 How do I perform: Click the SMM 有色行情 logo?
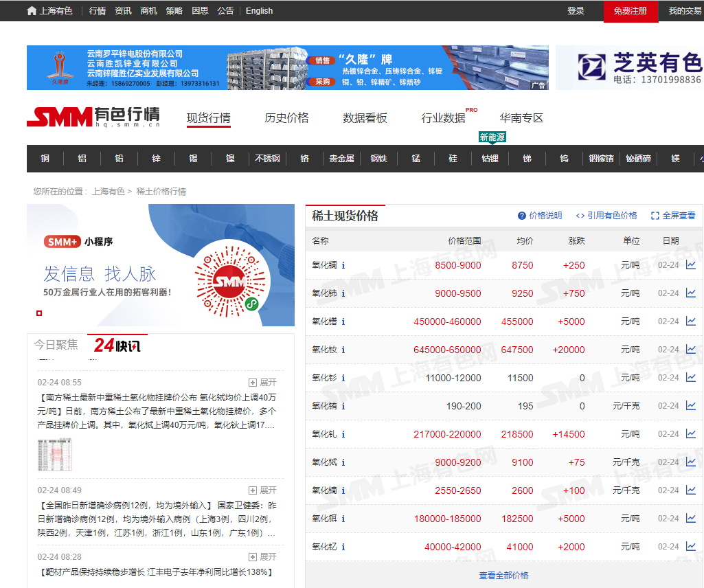[93, 117]
